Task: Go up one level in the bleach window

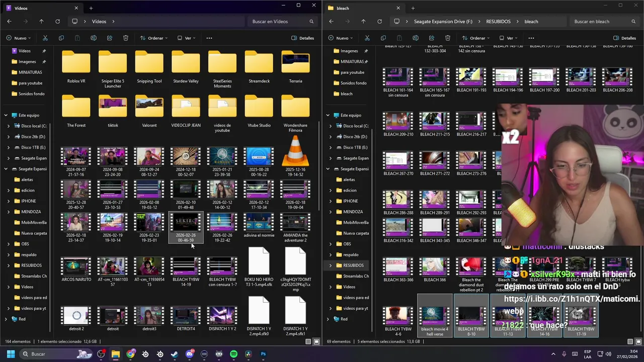Action: (x=363, y=21)
